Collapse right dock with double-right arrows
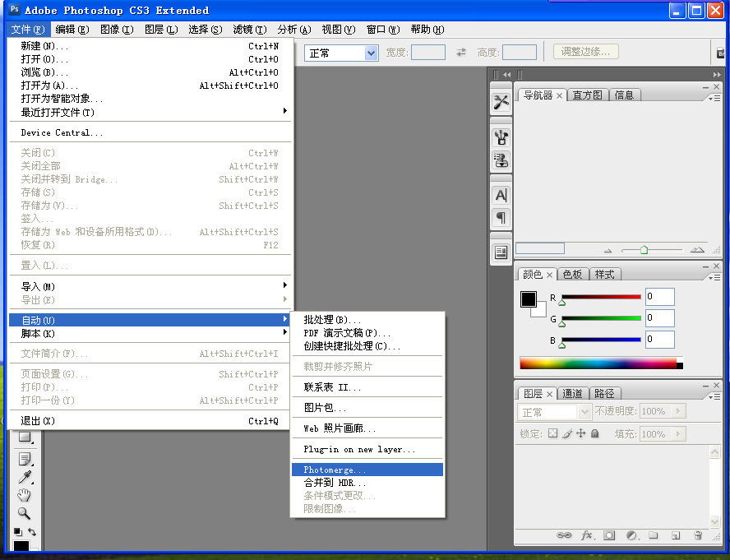The width and height of the screenshot is (730, 560). coord(717,74)
